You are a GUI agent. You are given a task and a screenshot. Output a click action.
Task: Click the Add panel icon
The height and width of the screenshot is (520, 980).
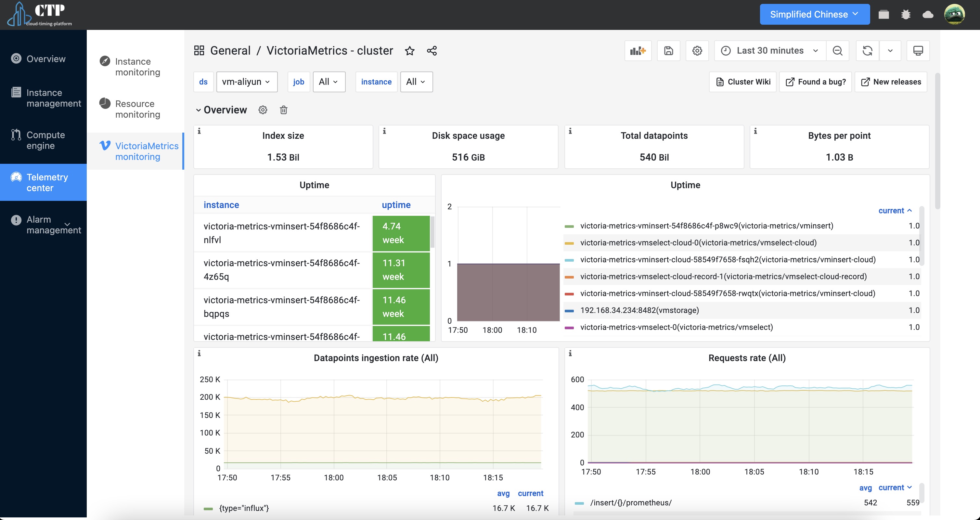coord(638,51)
